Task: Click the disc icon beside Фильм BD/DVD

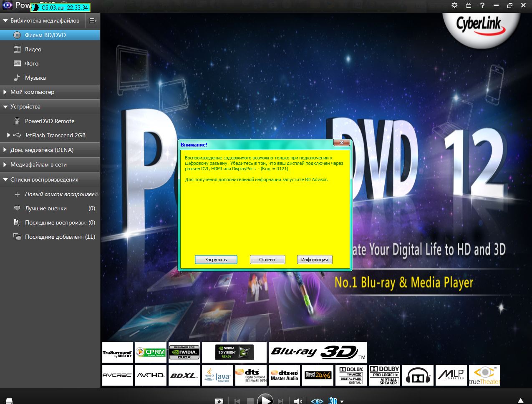Action: point(17,35)
